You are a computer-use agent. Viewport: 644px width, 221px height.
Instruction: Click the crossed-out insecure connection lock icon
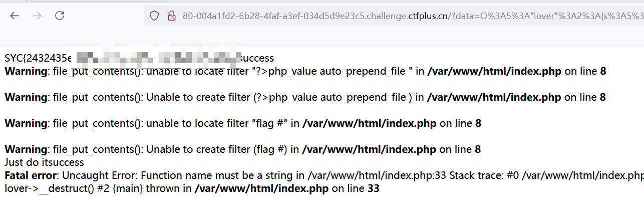tap(172, 16)
